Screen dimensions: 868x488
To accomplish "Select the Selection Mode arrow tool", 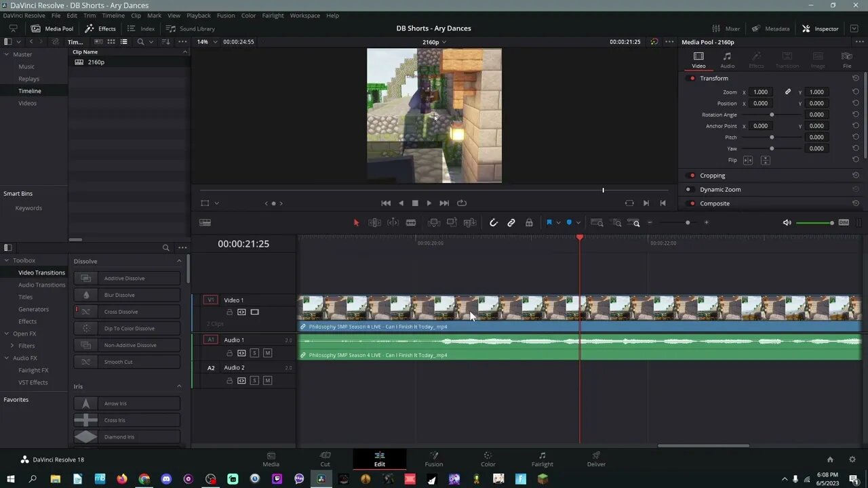I will [x=356, y=222].
